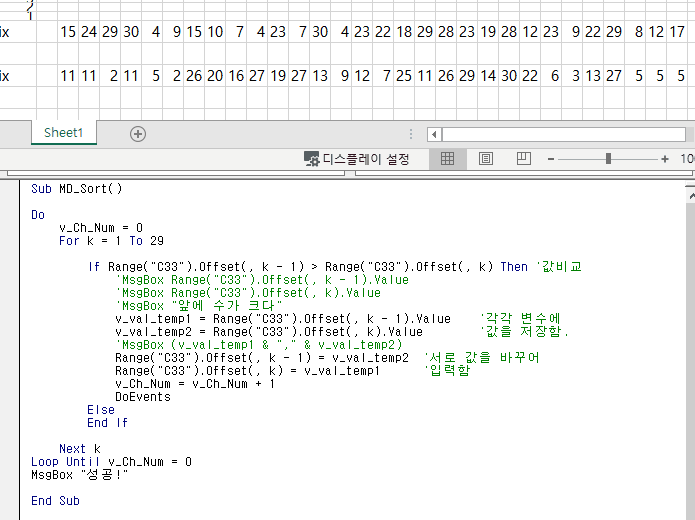Place cursor on the 'Next k' line
The height and width of the screenshot is (520, 695).
pos(80,449)
